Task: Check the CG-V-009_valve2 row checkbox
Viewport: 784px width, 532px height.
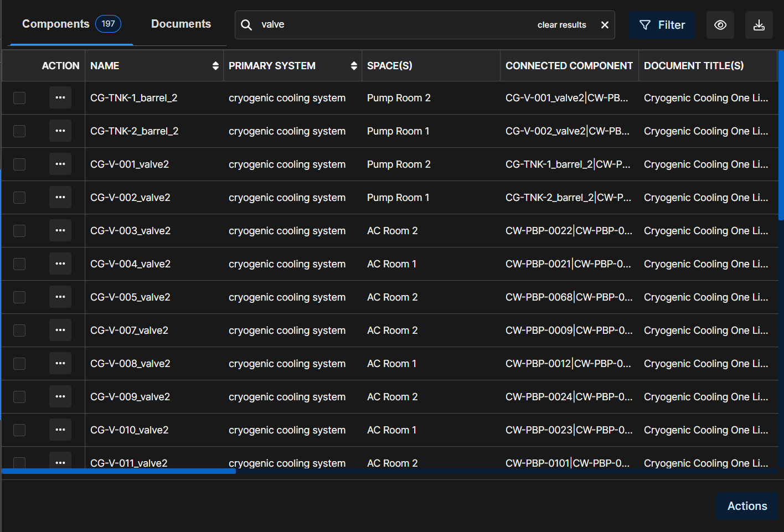Action: coord(19,397)
